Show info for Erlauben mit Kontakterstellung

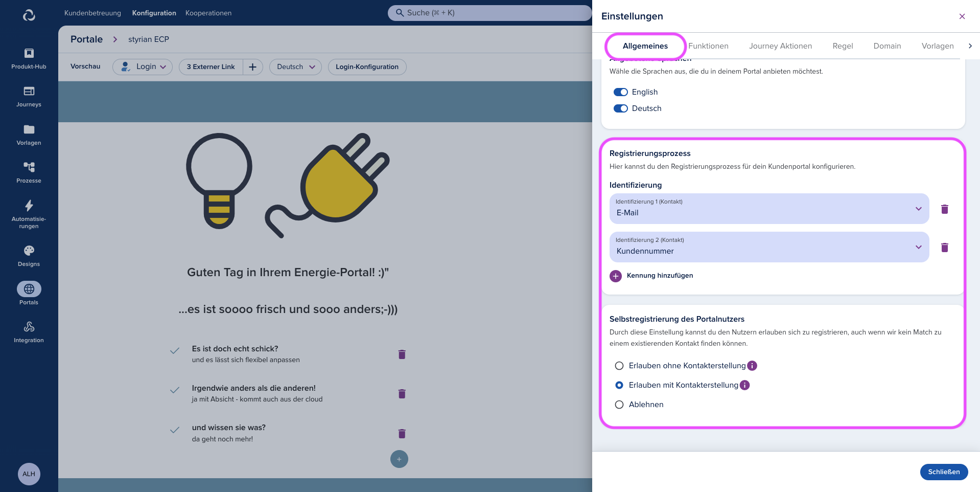click(745, 385)
